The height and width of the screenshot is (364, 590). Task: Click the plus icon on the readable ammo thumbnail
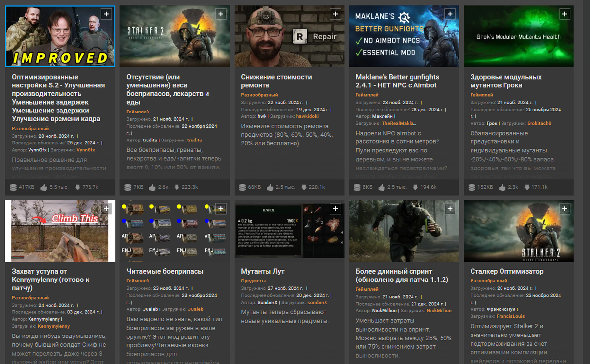point(221,209)
